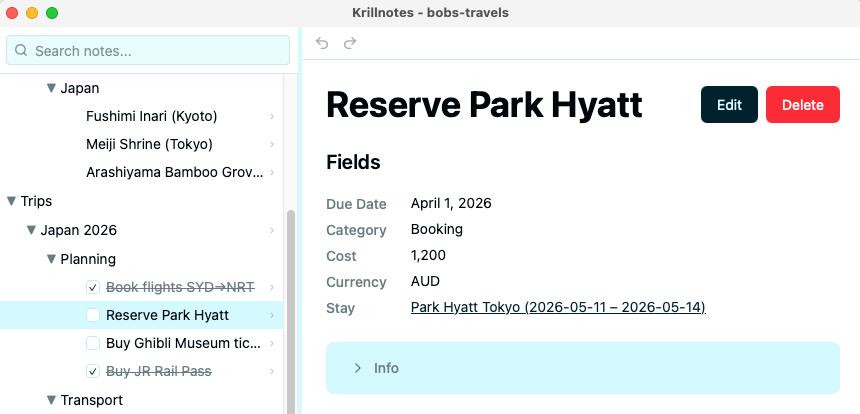The image size is (860, 414).
Task: Uncheck the Buy JR Rail Pass checkbox
Action: tap(93, 371)
